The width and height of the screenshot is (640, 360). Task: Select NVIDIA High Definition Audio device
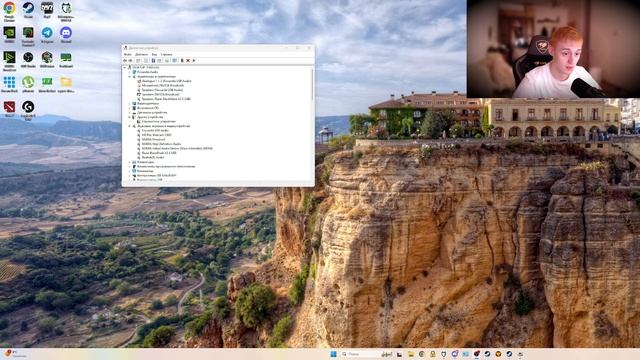click(161, 144)
